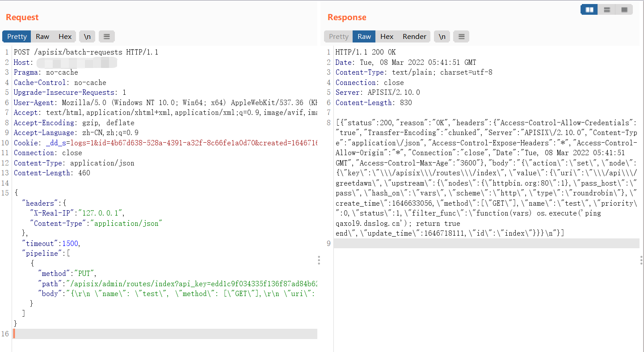The image size is (644, 352).
Task: Open Render tab in Response panel
Action: pyautogui.click(x=414, y=37)
